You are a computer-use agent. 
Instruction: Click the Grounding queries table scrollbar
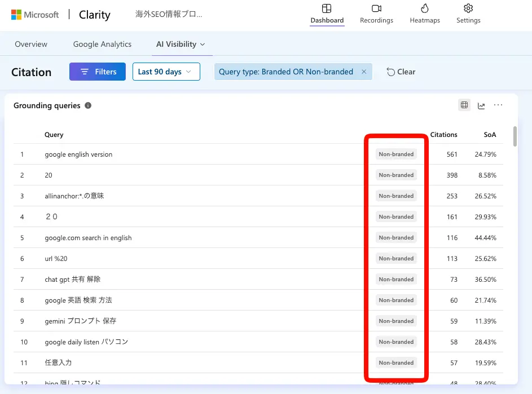(515, 136)
